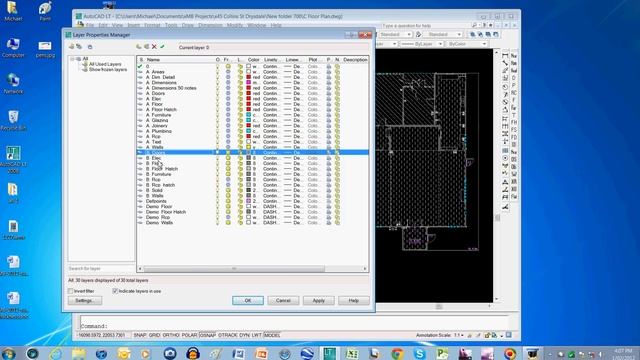Toggle Invert filter checkbox
The height and width of the screenshot is (360, 640).
tap(71, 291)
